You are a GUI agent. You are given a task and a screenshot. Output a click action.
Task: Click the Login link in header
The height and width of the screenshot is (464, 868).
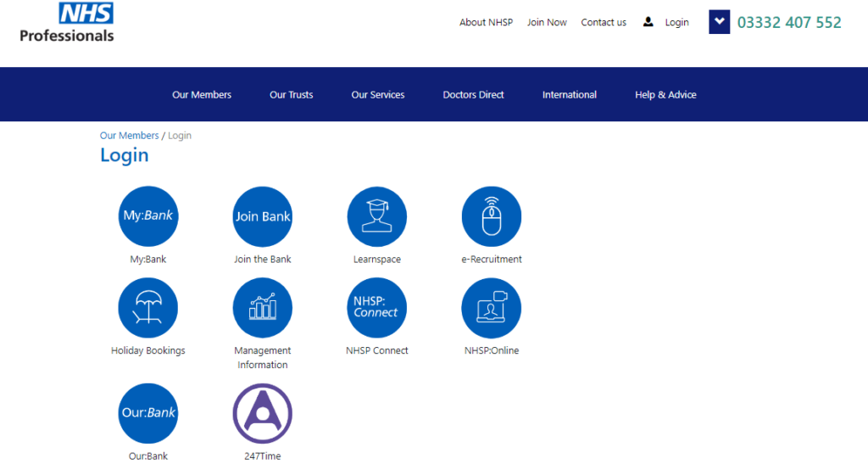[677, 22]
